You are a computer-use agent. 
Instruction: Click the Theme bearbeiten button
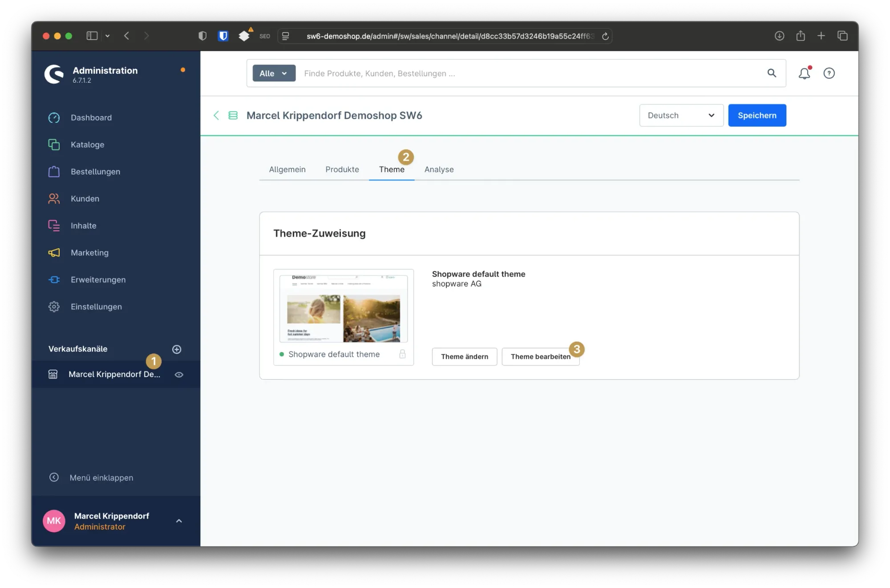click(540, 357)
